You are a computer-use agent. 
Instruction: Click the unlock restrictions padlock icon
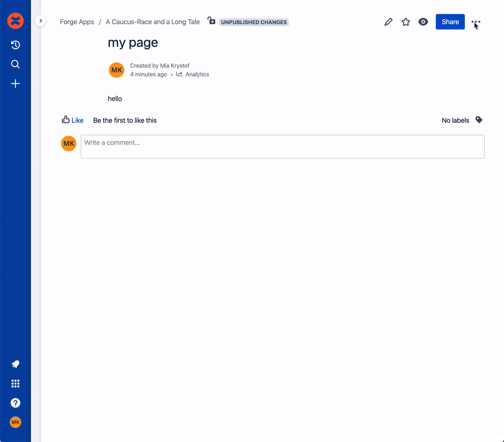tap(211, 21)
